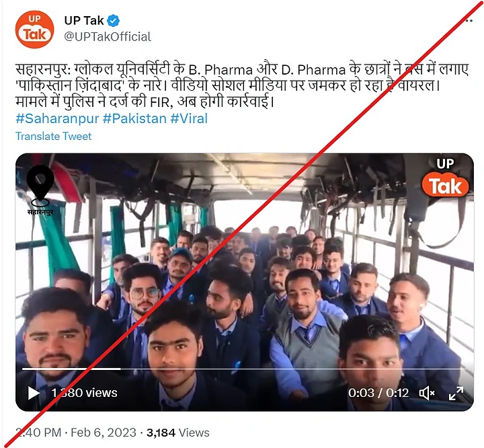
Task: Click the video views counter label
Action: (84, 393)
